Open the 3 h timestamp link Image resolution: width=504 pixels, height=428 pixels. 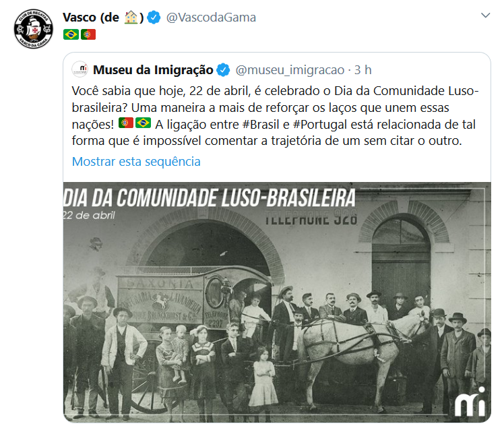click(363, 70)
